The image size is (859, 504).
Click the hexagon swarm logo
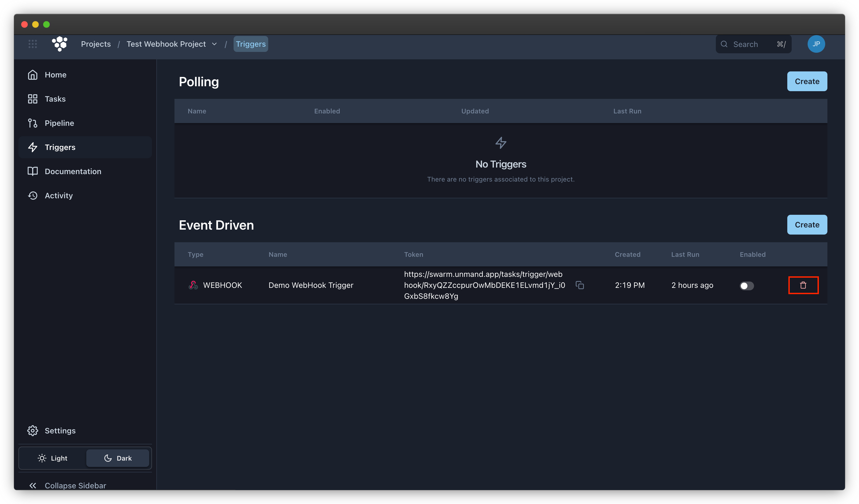(60, 44)
